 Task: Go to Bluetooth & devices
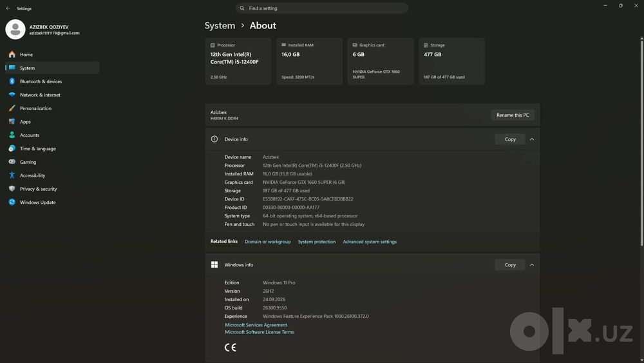[52, 81]
